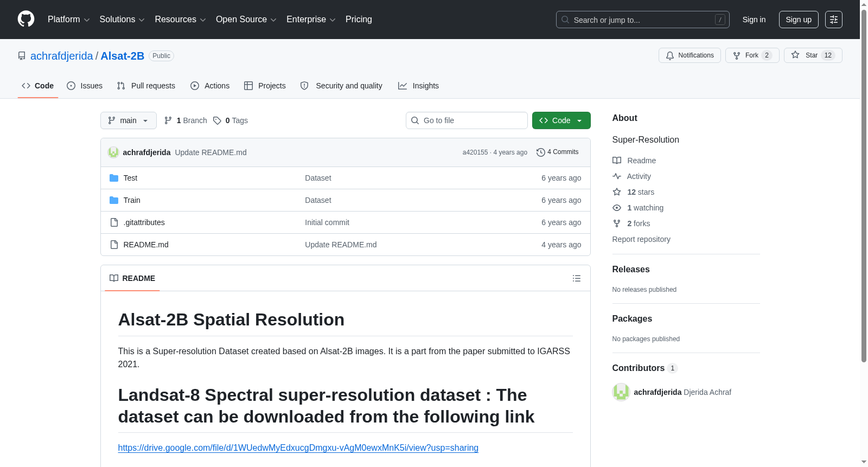Click the bell icon in Notifications
868x467 pixels.
670,55
